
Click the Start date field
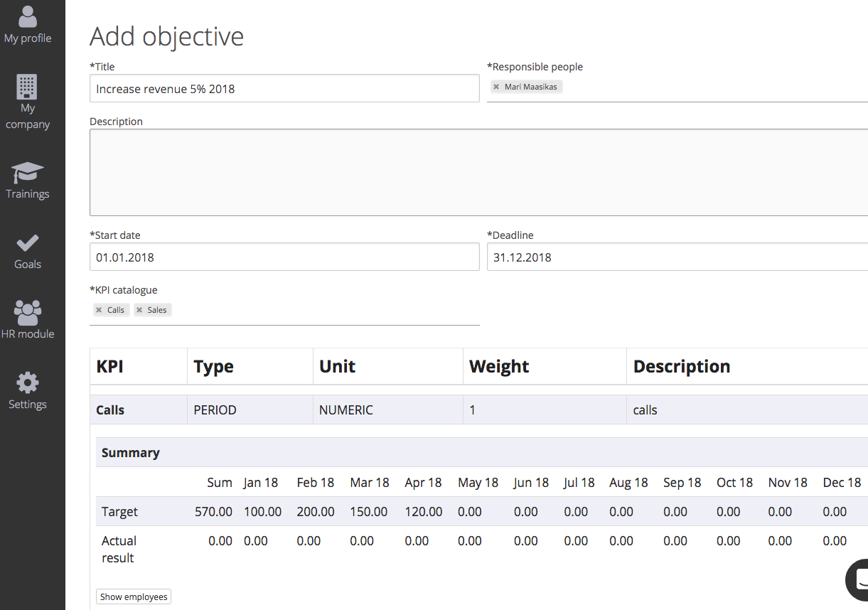[284, 257]
